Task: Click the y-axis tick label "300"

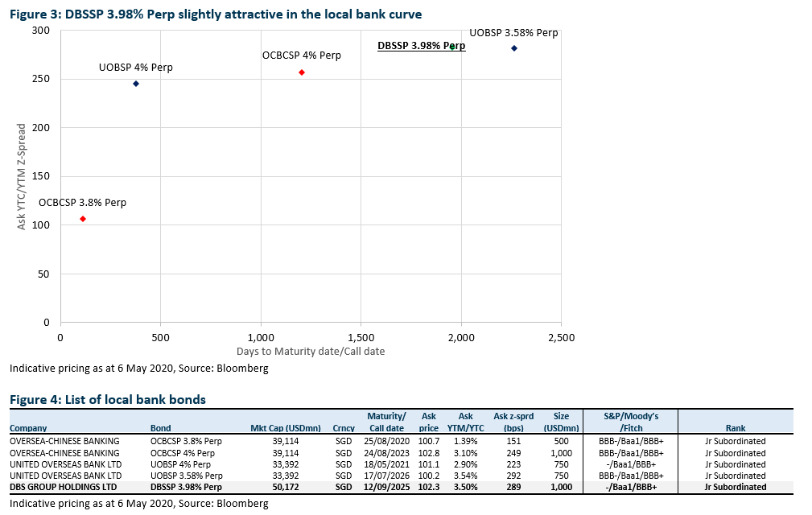Action: pos(41,31)
